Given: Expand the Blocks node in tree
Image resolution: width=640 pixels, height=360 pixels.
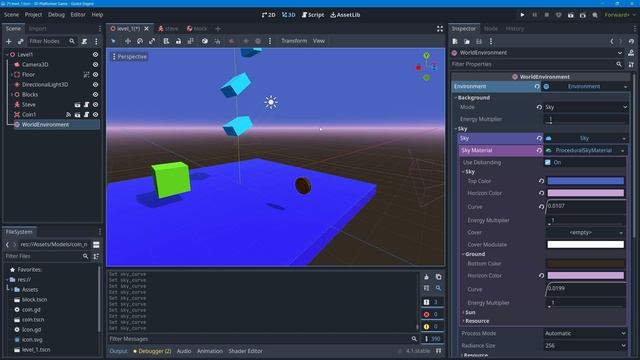Looking at the screenshot, I should click(12, 95).
